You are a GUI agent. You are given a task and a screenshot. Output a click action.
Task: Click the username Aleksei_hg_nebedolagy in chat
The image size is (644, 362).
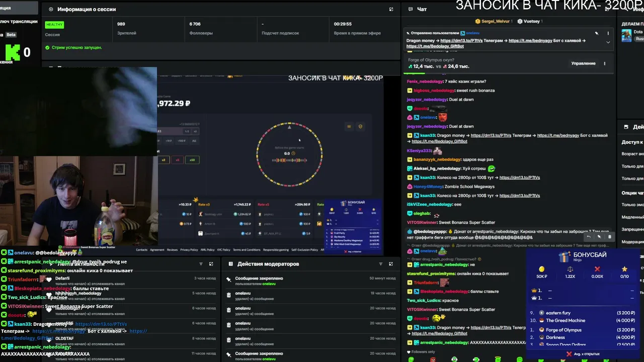point(437,168)
